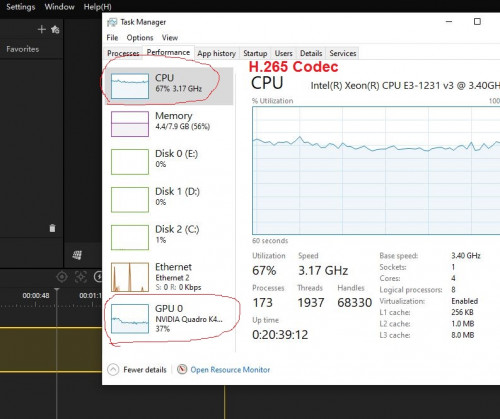
Task: Click the CPU utilization graph
Action: (376, 170)
